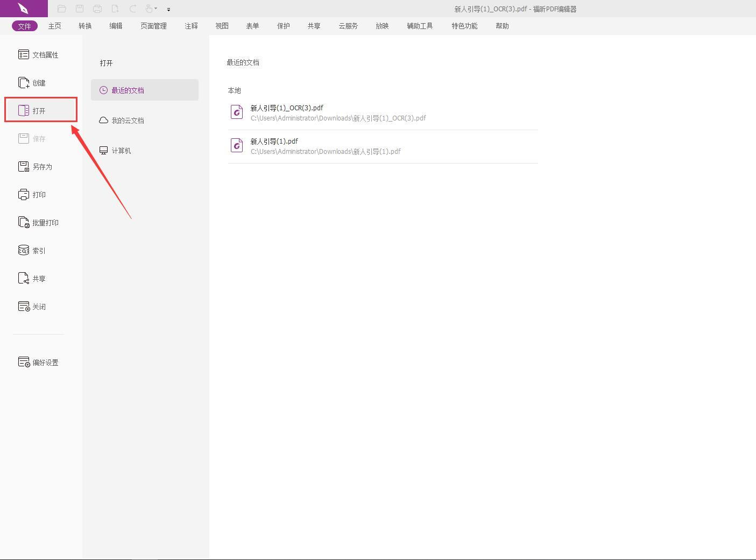Switch to the 主页 (Home) tab
The height and width of the screenshot is (560, 756).
pyautogui.click(x=54, y=26)
